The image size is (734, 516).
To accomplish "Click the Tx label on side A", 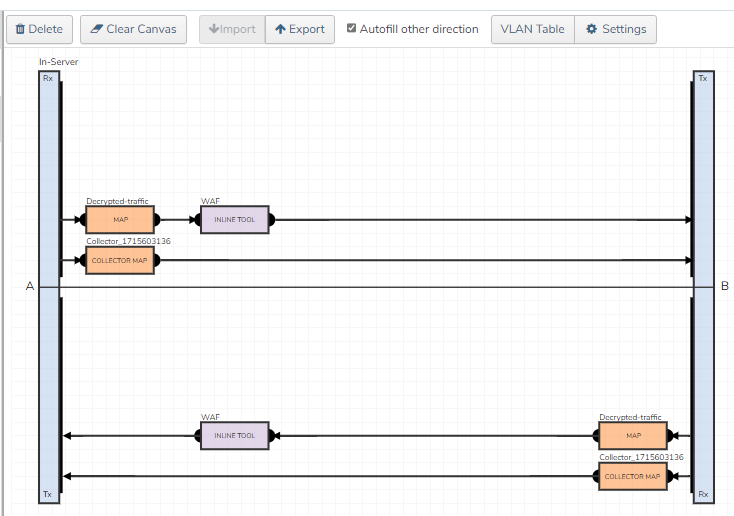I will tap(47, 494).
